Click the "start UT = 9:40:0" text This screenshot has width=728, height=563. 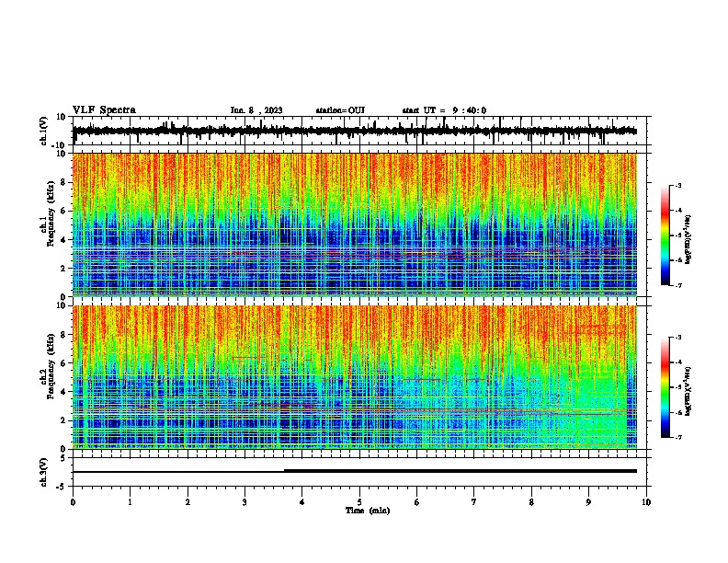click(444, 110)
